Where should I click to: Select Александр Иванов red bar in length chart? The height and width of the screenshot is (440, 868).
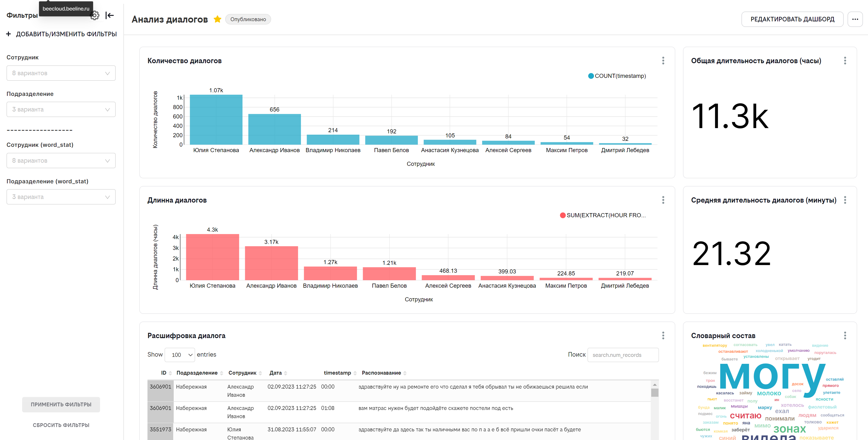(271, 263)
